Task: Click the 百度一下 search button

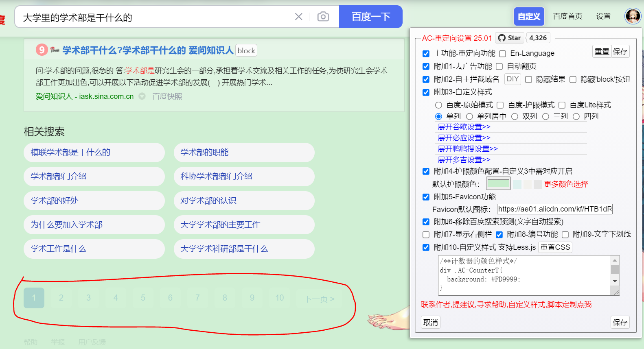Action: tap(371, 17)
